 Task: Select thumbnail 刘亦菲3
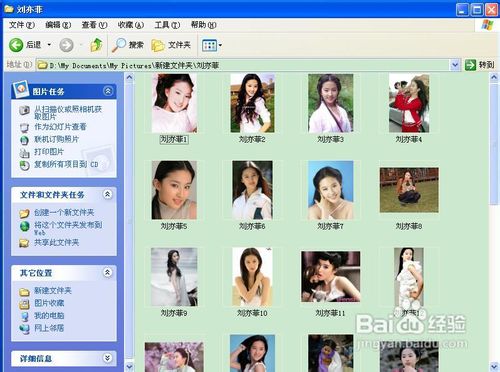[x=330, y=103]
